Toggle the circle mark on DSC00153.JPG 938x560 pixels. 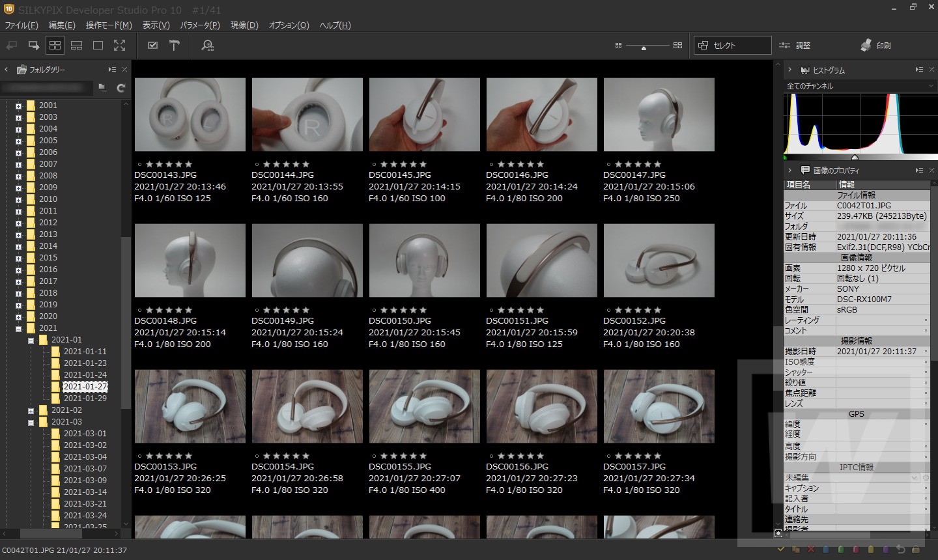(x=140, y=456)
